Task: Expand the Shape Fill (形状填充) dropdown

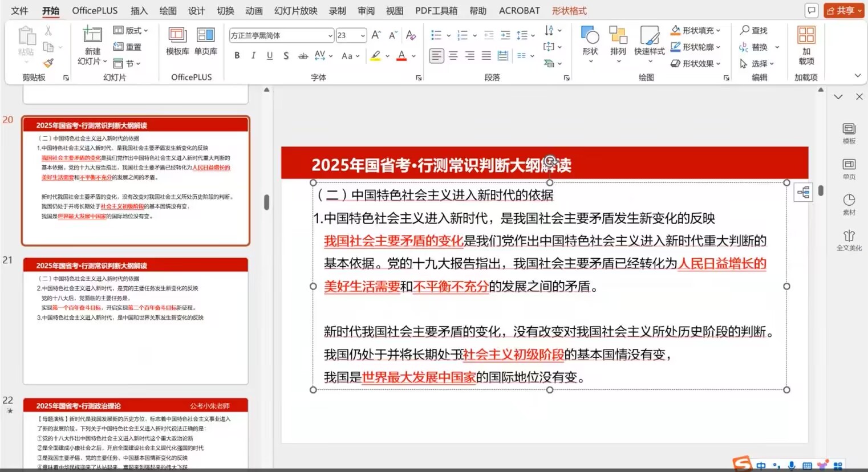Action: pos(718,30)
